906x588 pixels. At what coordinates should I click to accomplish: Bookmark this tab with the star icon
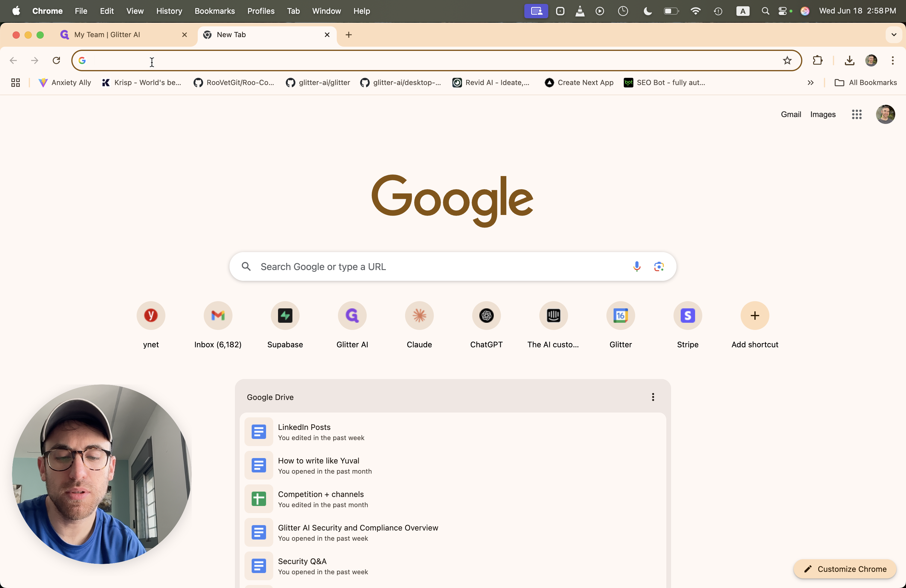coord(787,60)
